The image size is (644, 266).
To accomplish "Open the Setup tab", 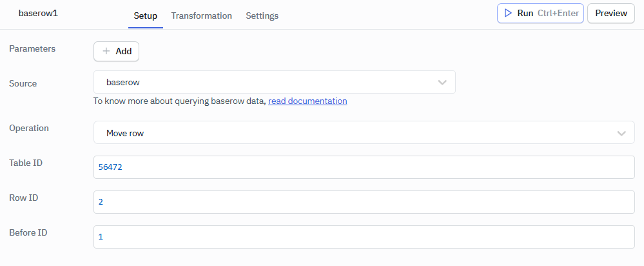I will point(145,15).
